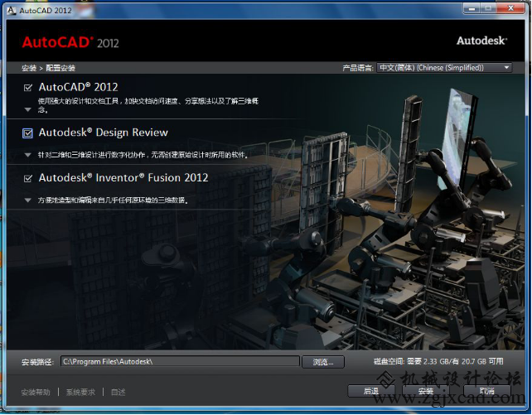The height and width of the screenshot is (415, 532).
Task: Open the 自述 readme link
Action: [118, 393]
